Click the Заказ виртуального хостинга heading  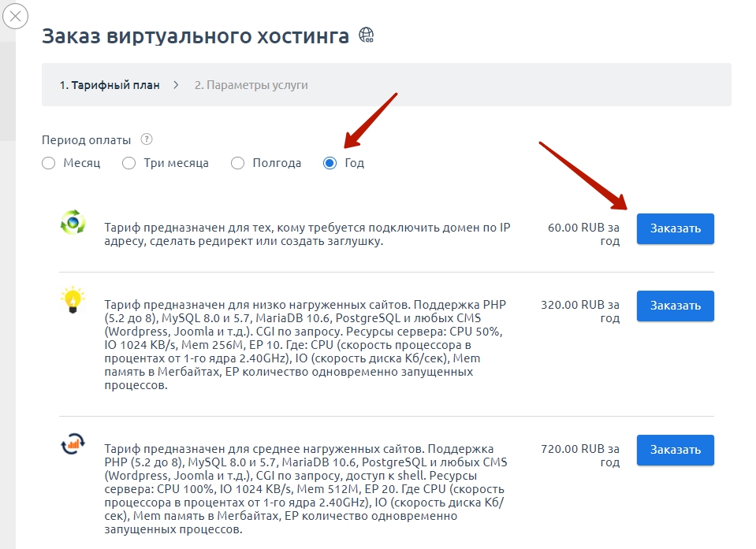click(x=196, y=36)
